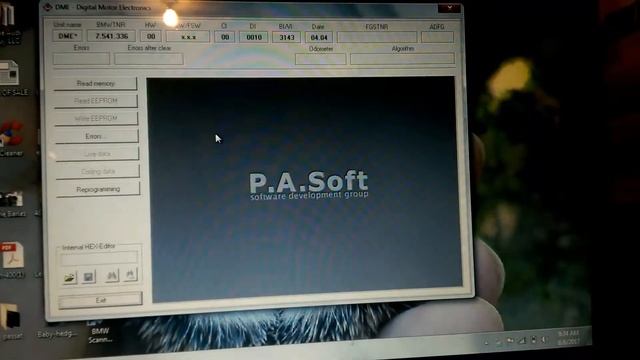Click the DME window title icon
This screenshot has height=360, width=640.
click(48, 7)
